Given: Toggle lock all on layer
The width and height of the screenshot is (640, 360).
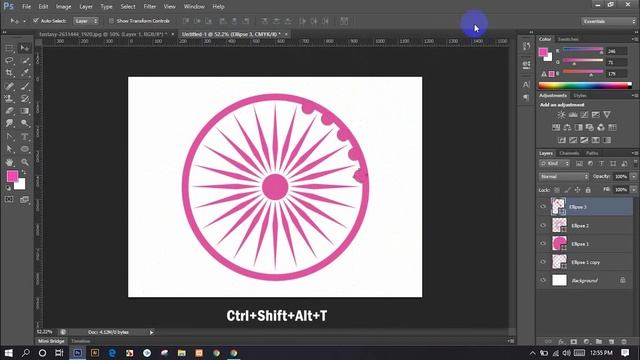Looking at the screenshot, I should tap(588, 190).
